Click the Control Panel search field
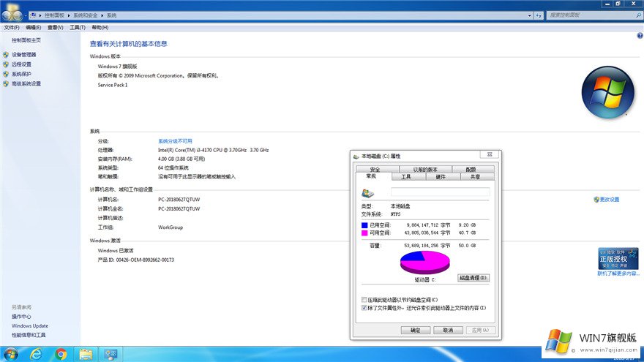The width and height of the screenshot is (644, 362). [x=591, y=15]
